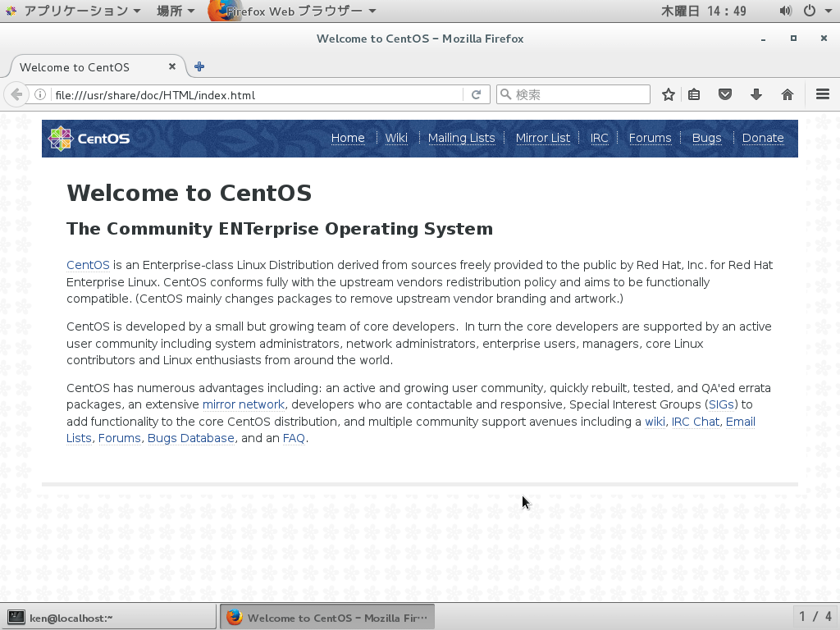This screenshot has height=630, width=840.
Task: Open the 1 / 4 workspace switcher
Action: click(815, 617)
